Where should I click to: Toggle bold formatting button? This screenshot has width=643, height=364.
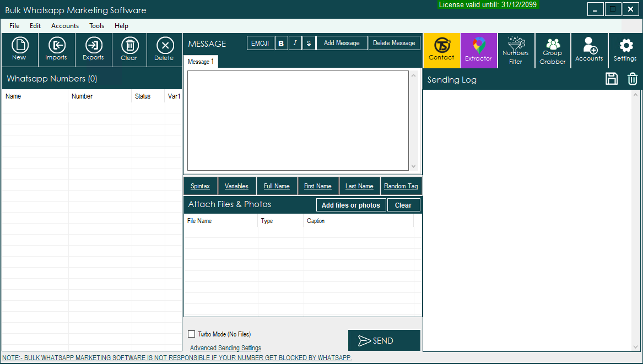click(x=281, y=43)
